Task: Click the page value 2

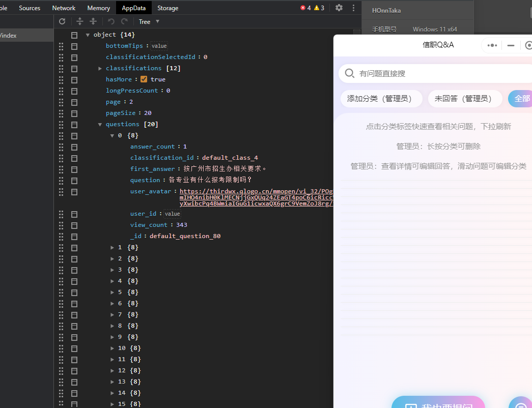Action: (131, 102)
